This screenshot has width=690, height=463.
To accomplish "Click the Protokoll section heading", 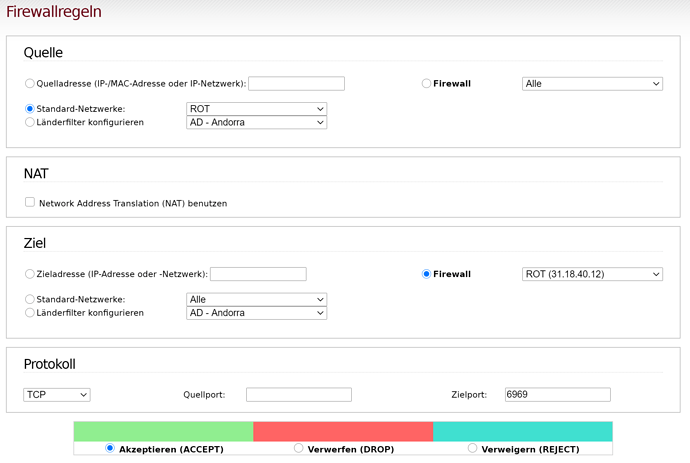I will pyautogui.click(x=50, y=364).
